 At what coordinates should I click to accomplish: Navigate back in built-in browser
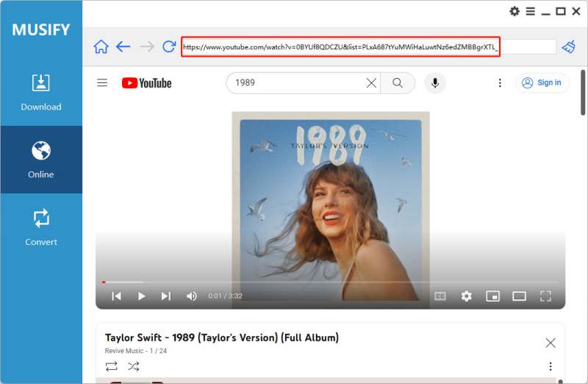[x=123, y=47]
